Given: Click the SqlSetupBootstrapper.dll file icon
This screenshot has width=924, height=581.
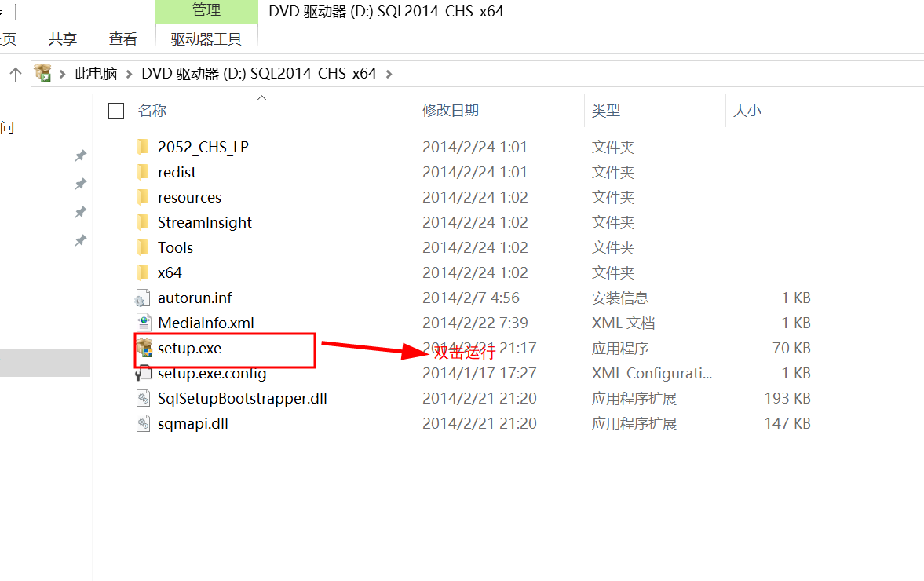Looking at the screenshot, I should 143,398.
